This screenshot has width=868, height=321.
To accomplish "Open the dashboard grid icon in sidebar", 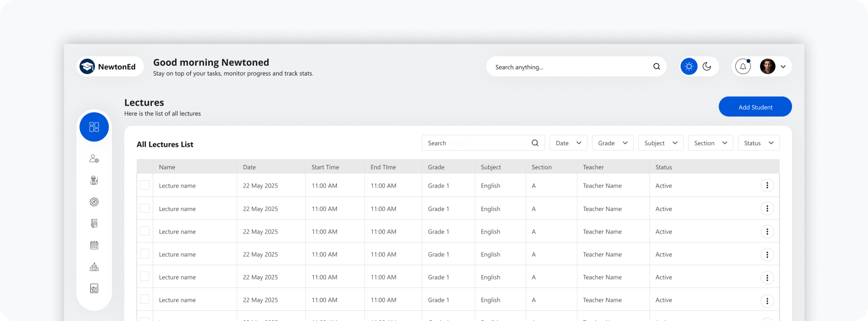I will click(x=94, y=127).
